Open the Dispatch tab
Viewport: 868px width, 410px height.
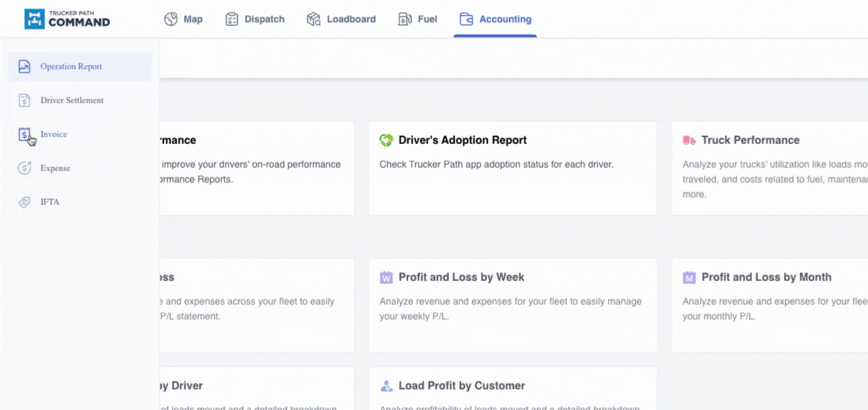264,19
